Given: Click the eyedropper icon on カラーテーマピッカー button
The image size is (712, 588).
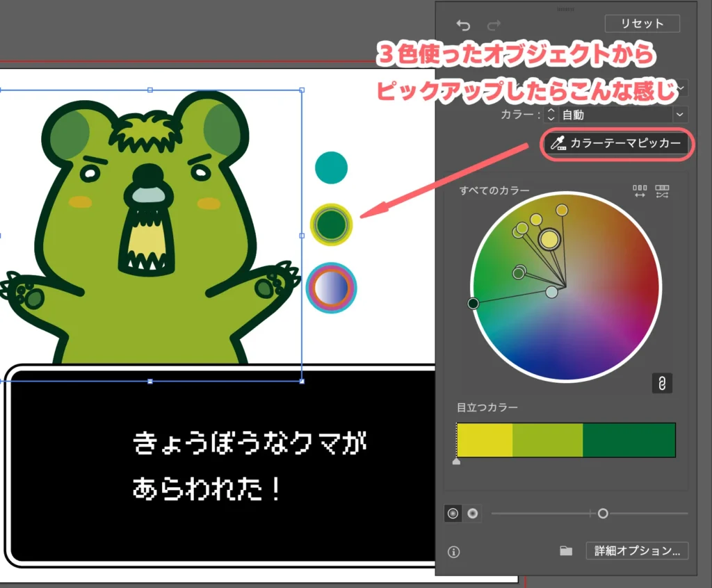Looking at the screenshot, I should coord(558,145).
